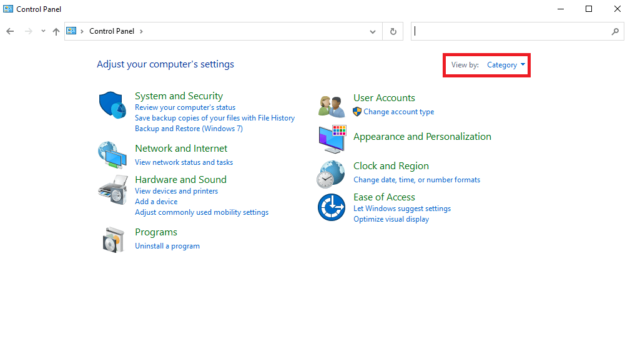The height and width of the screenshot is (364, 630).
Task: Click the Network and Internet globe icon
Action: [112, 154]
